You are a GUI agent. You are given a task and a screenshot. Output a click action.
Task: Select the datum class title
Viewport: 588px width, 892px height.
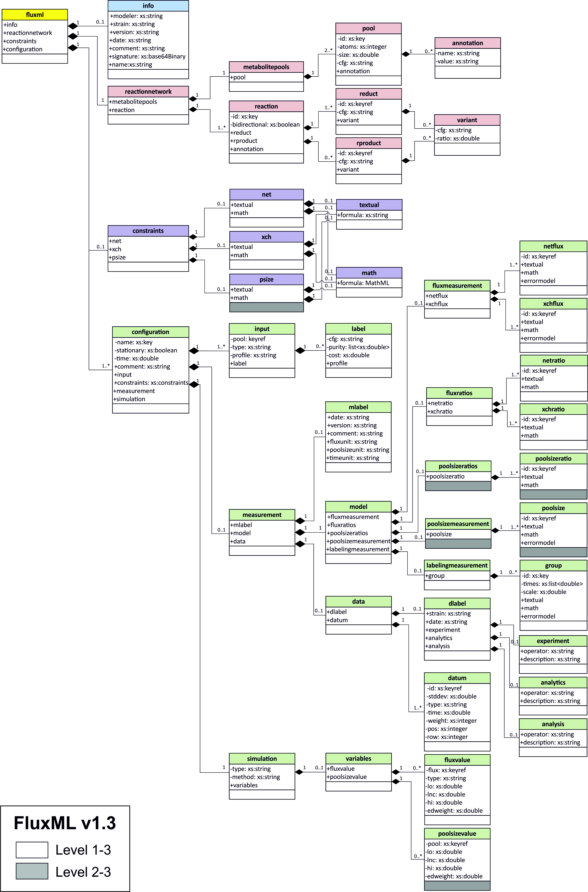[x=457, y=678]
